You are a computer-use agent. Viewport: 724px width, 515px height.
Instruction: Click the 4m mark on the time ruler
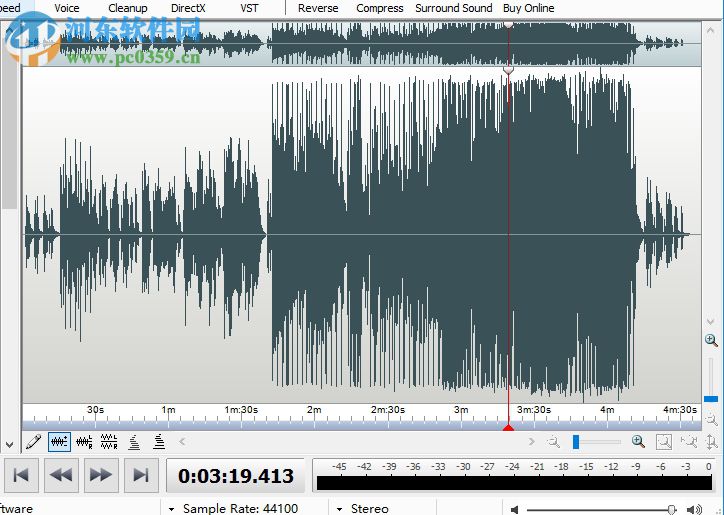click(607, 410)
